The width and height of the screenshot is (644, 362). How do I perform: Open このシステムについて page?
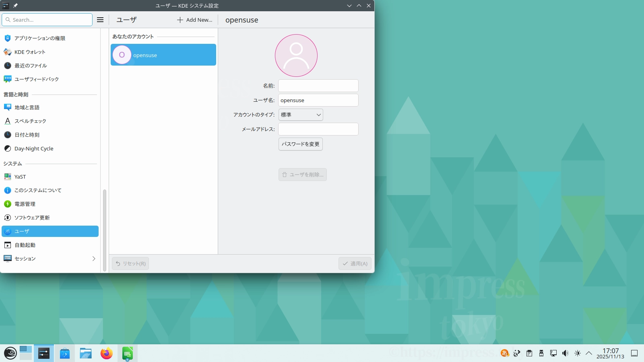click(x=50, y=190)
